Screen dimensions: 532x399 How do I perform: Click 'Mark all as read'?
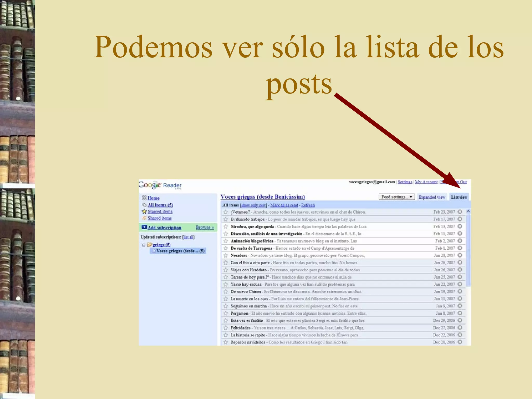click(x=284, y=205)
